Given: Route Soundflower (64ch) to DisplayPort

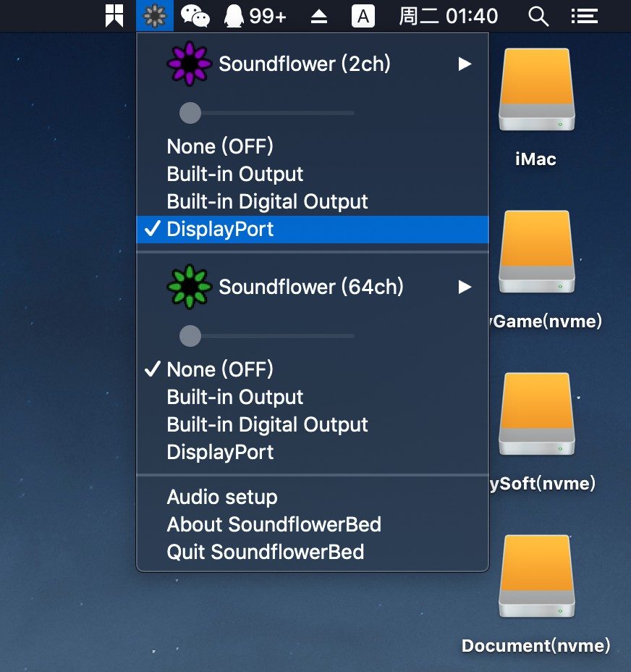Looking at the screenshot, I should click(313, 452).
